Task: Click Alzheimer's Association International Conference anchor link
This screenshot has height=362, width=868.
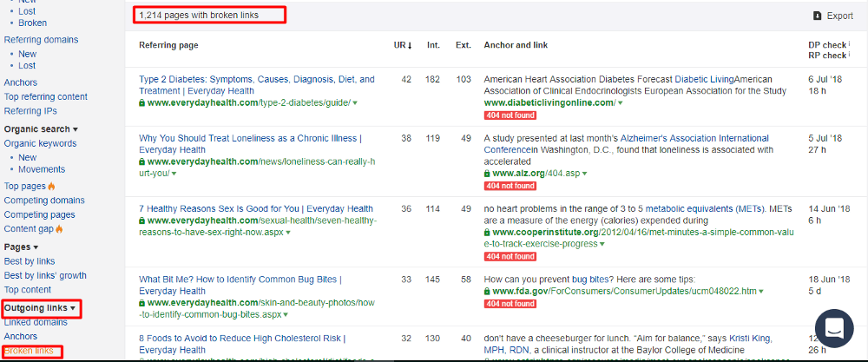Action: click(626, 144)
